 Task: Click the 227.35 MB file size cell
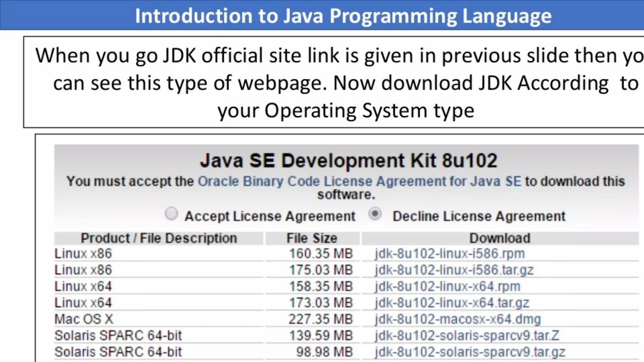(x=321, y=319)
